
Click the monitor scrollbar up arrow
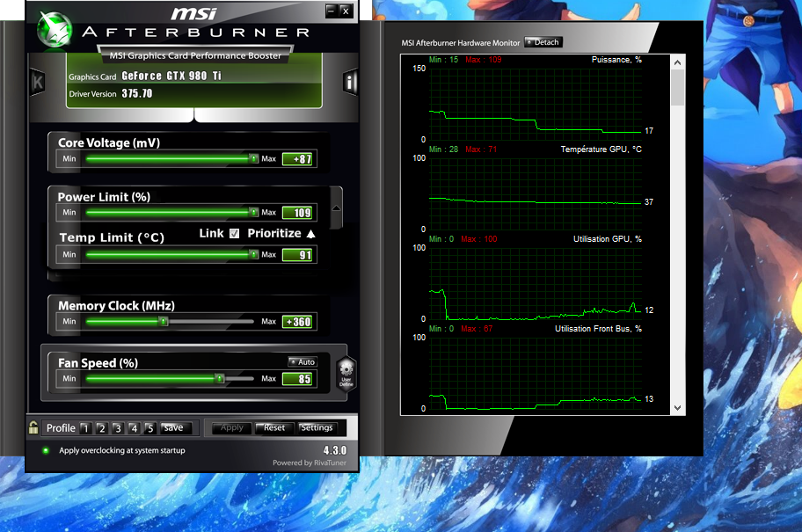click(x=678, y=62)
